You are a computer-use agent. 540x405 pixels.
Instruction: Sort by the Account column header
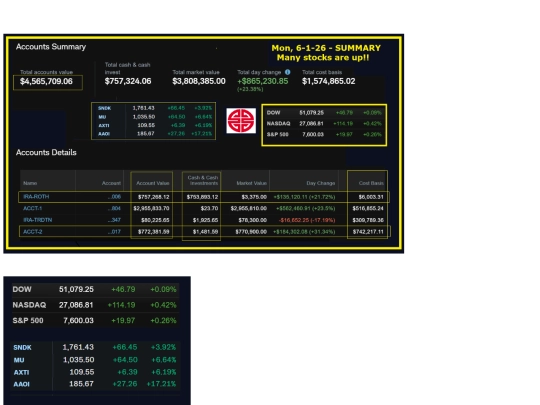[111, 183]
